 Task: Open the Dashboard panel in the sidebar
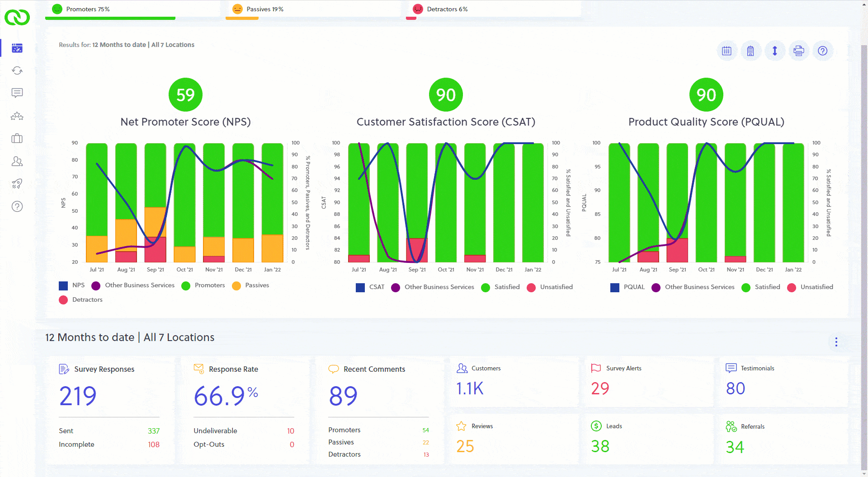17,48
